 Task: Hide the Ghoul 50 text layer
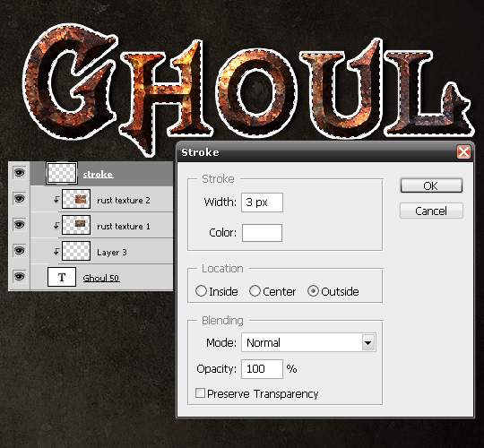(x=19, y=277)
